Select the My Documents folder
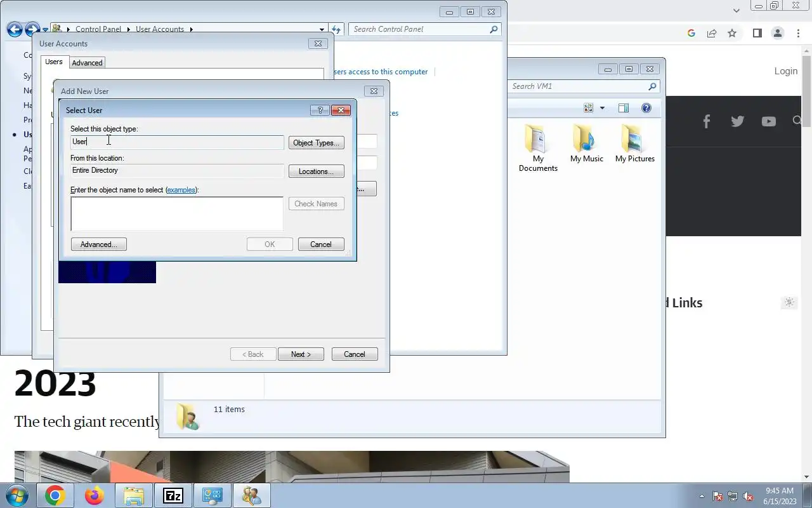The image size is (812, 508). [538, 147]
